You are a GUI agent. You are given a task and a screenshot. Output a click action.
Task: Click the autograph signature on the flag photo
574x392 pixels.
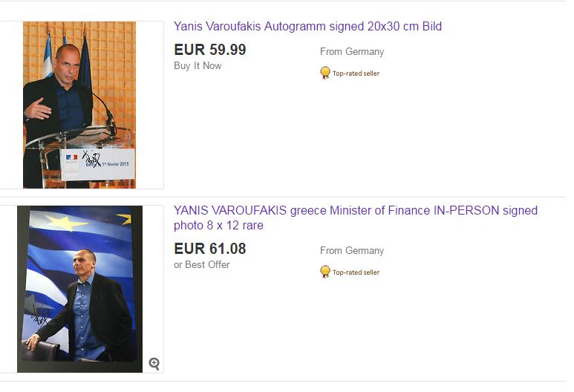[38, 318]
